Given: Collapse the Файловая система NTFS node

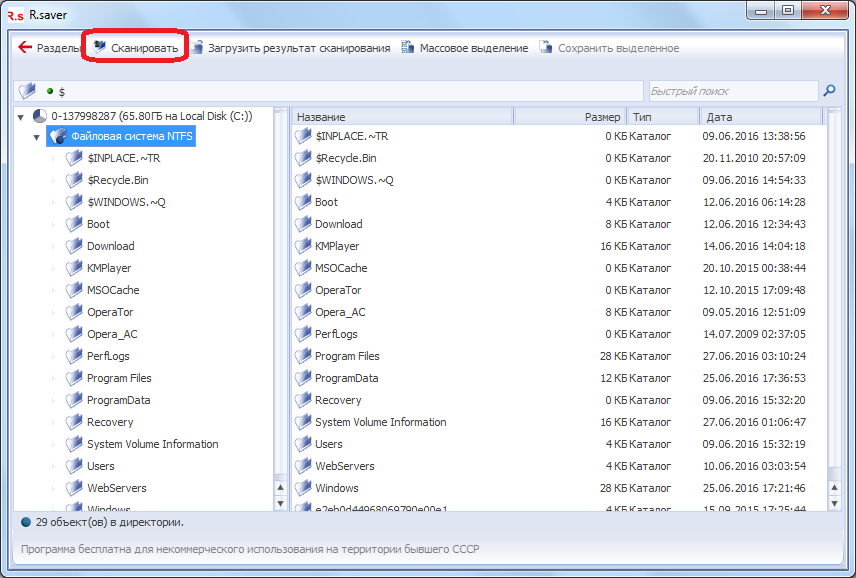Looking at the screenshot, I should click(37, 137).
